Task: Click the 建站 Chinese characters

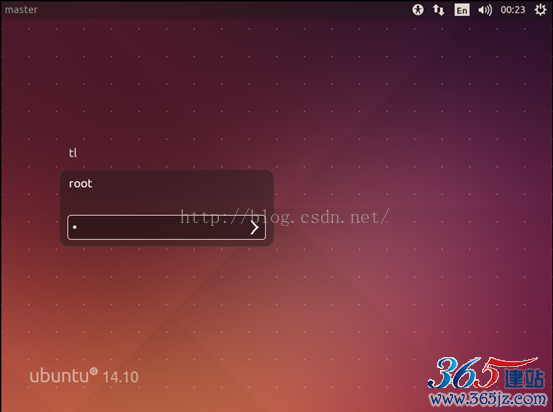Action: click(524, 379)
